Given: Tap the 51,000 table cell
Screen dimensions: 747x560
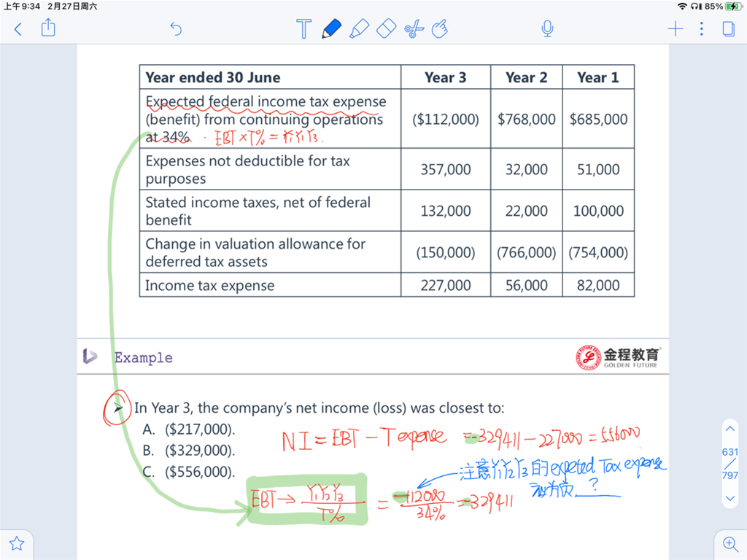Looking at the screenshot, I should (598, 169).
